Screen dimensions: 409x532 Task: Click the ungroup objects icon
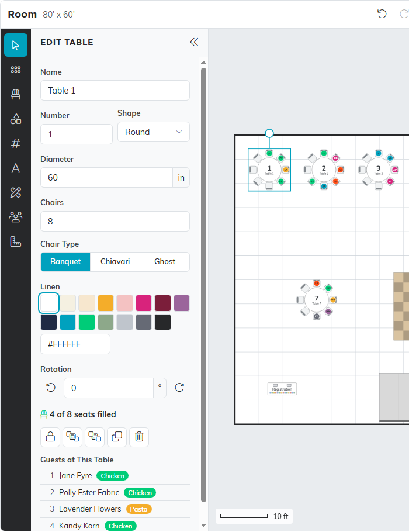95,437
